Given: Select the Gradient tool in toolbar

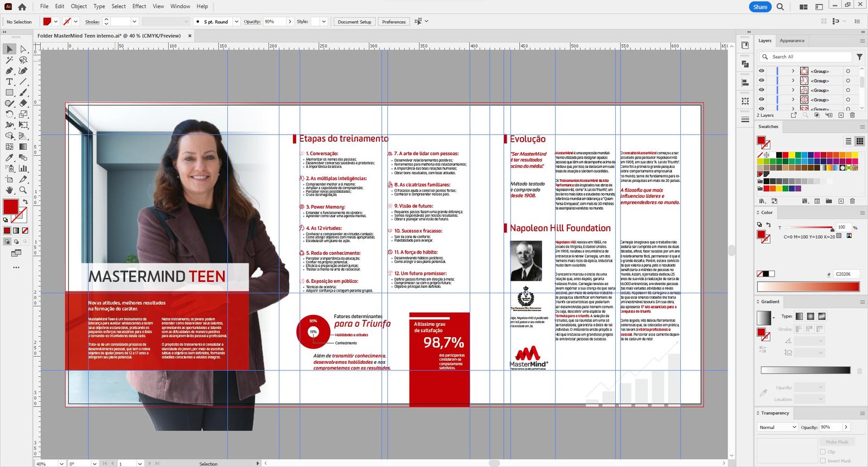Looking at the screenshot, I should [x=23, y=147].
